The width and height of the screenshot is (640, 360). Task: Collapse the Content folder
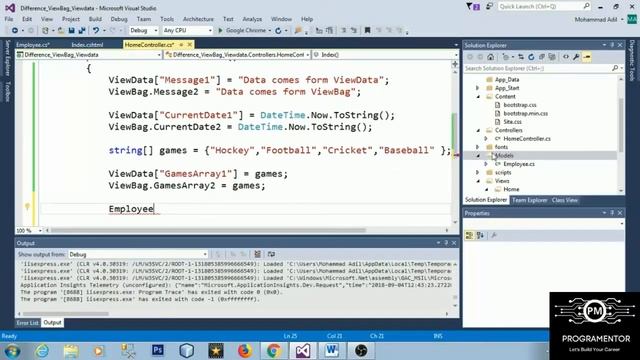pos(478,97)
